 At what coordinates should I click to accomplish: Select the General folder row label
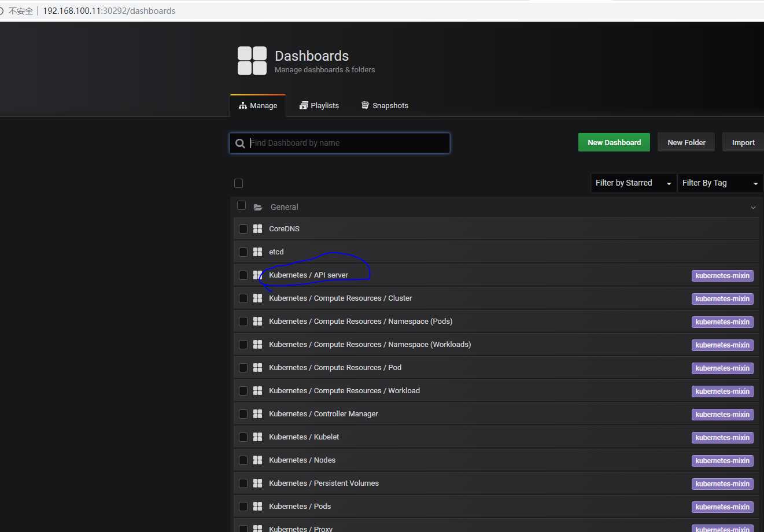(x=285, y=207)
